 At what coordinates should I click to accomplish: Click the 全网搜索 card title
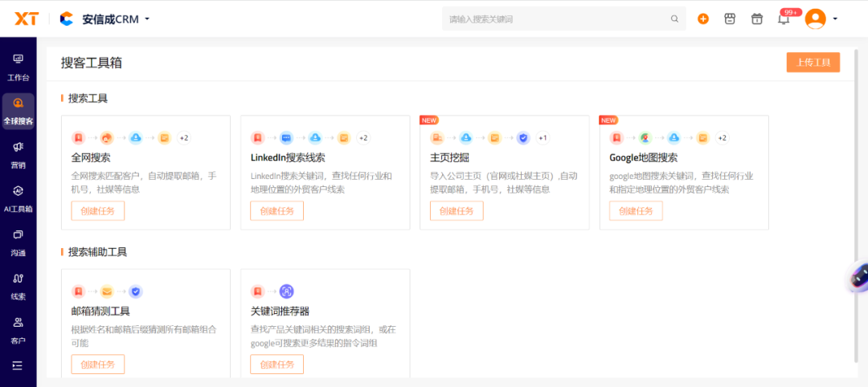pyautogui.click(x=92, y=157)
